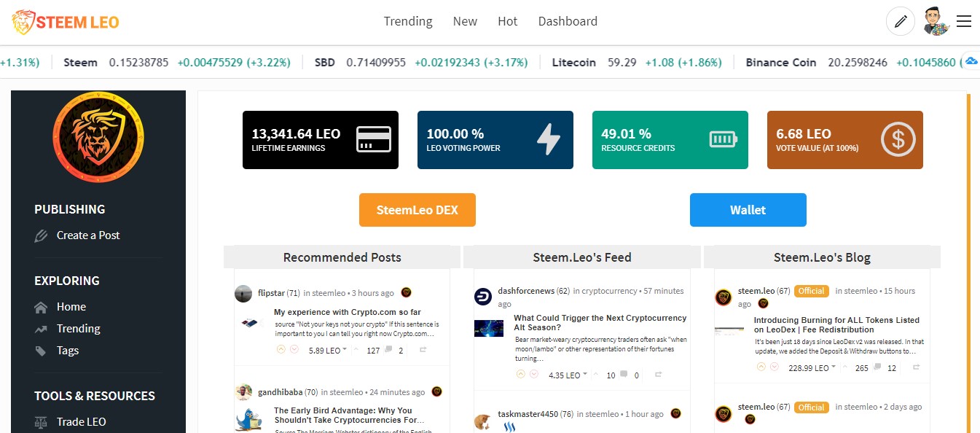Open taskmaster4450 author name
980x433 pixels.
[x=528, y=414]
